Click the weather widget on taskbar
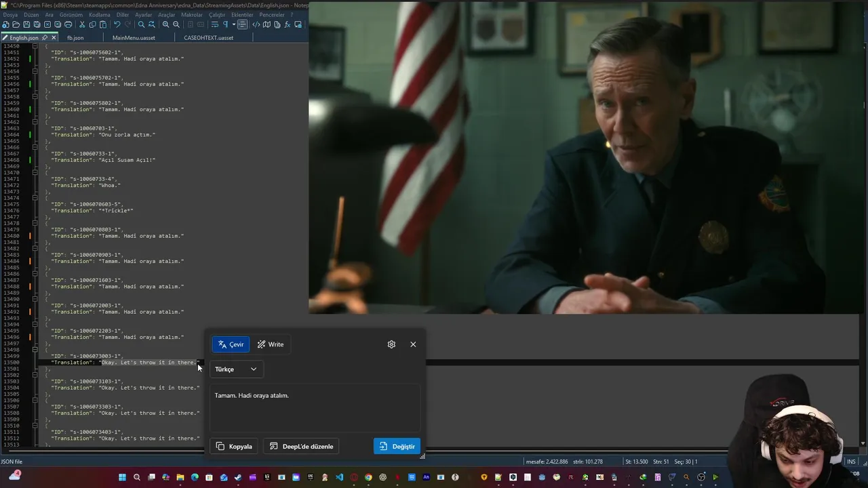 point(14,476)
